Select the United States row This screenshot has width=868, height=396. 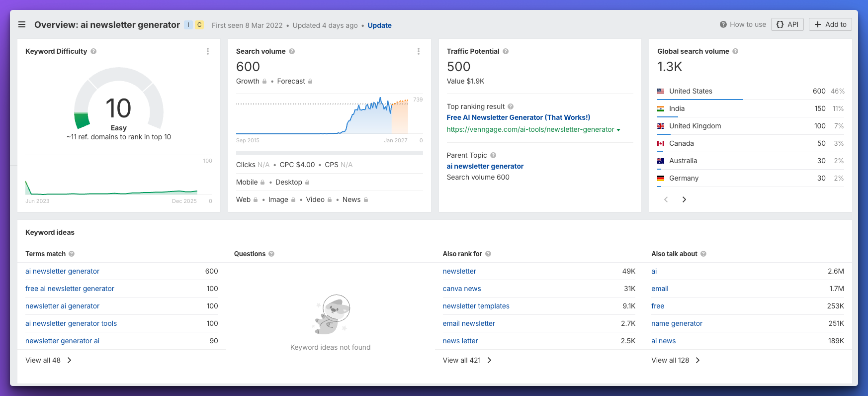click(x=751, y=91)
